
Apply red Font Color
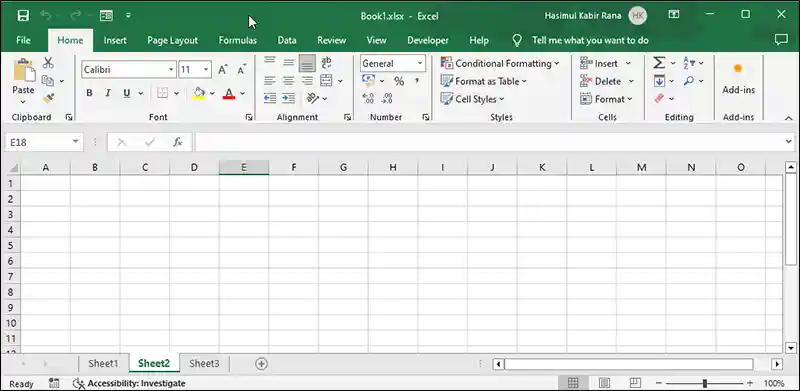pyautogui.click(x=229, y=93)
